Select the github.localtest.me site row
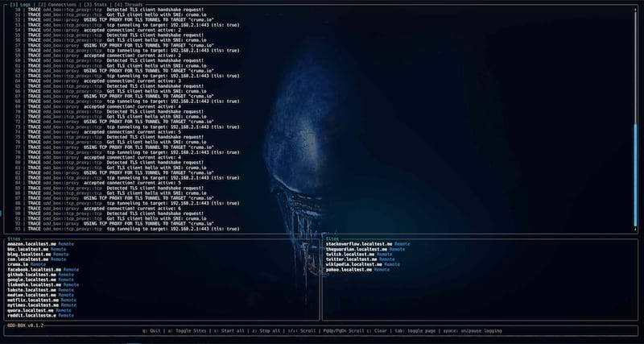This screenshot has height=344, width=644. (x=40, y=275)
